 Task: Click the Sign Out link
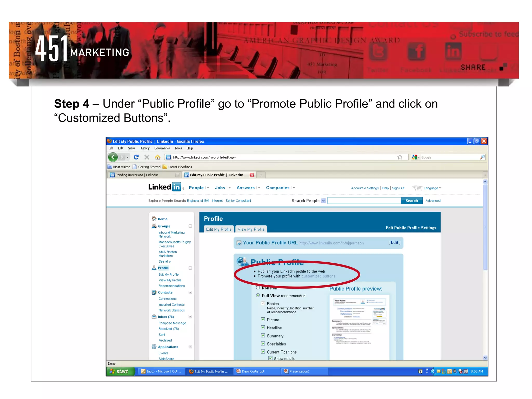point(398,188)
